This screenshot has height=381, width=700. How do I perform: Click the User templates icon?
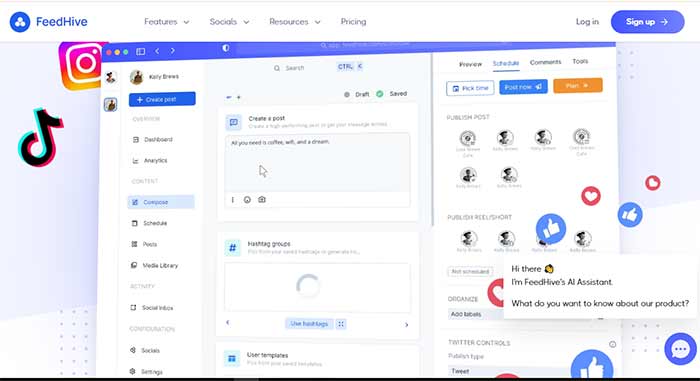pyautogui.click(x=232, y=358)
